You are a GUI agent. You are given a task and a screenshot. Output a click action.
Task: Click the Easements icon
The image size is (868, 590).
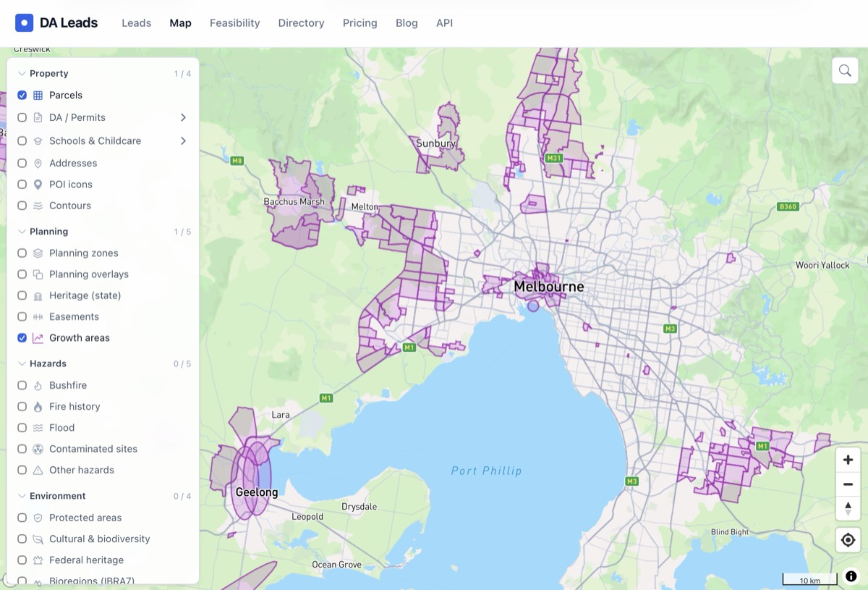(38, 317)
